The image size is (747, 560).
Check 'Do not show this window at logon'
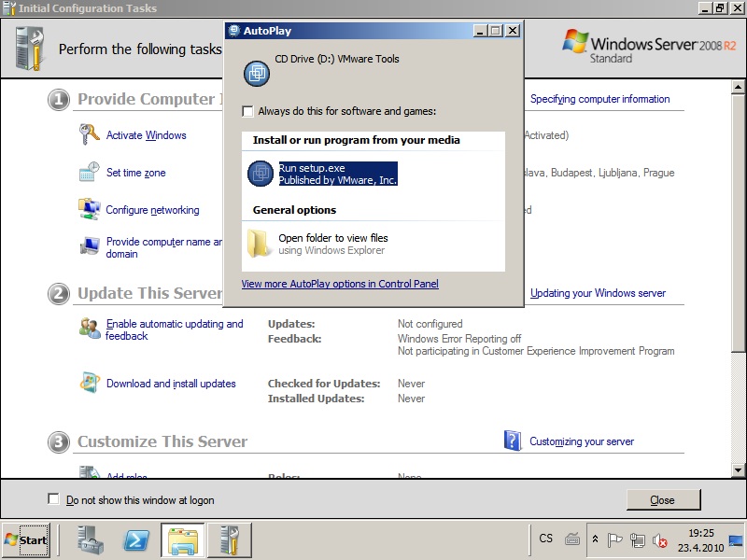click(53, 499)
